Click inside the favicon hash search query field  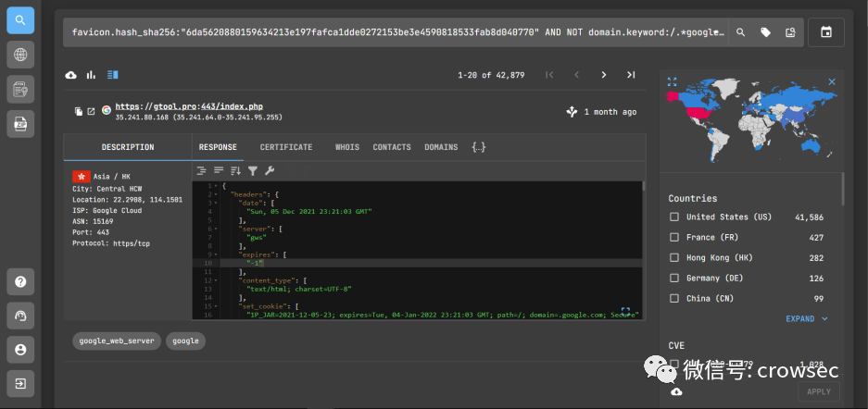point(396,32)
